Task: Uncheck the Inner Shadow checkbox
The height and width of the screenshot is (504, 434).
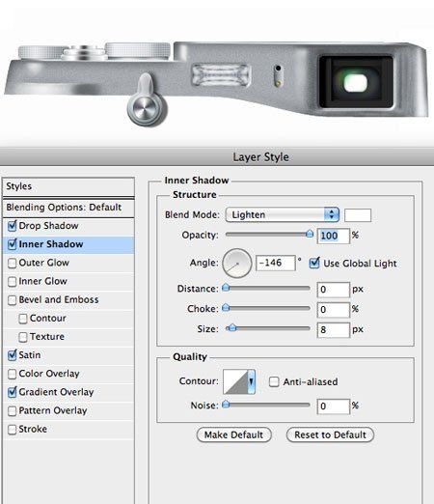Action: [12, 244]
